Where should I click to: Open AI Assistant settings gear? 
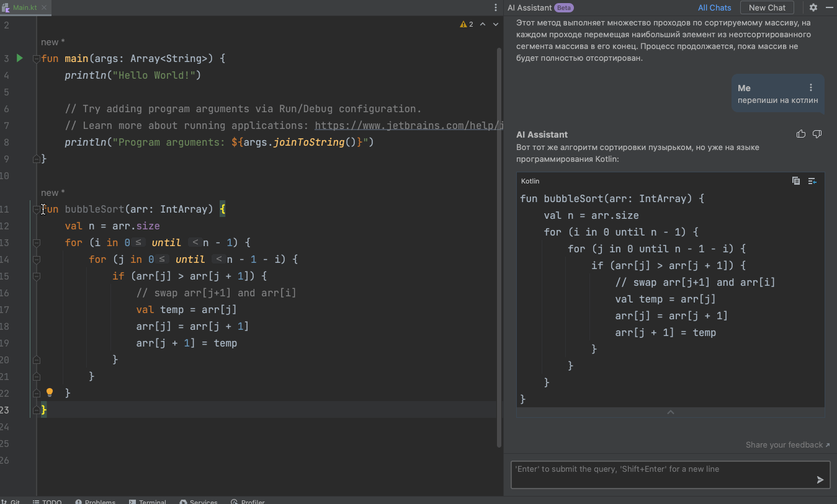[813, 7]
